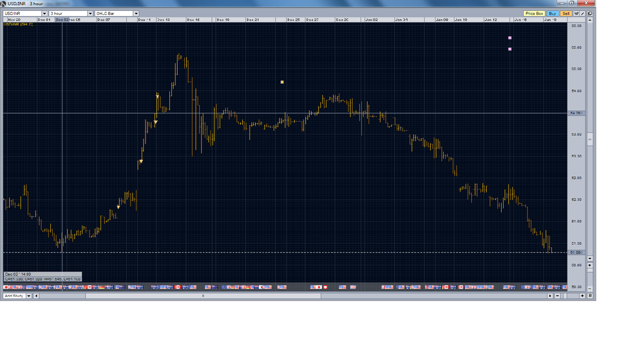Viewport: 644px width, 346px height.
Task: Open the Price Box panel
Action: click(x=535, y=14)
